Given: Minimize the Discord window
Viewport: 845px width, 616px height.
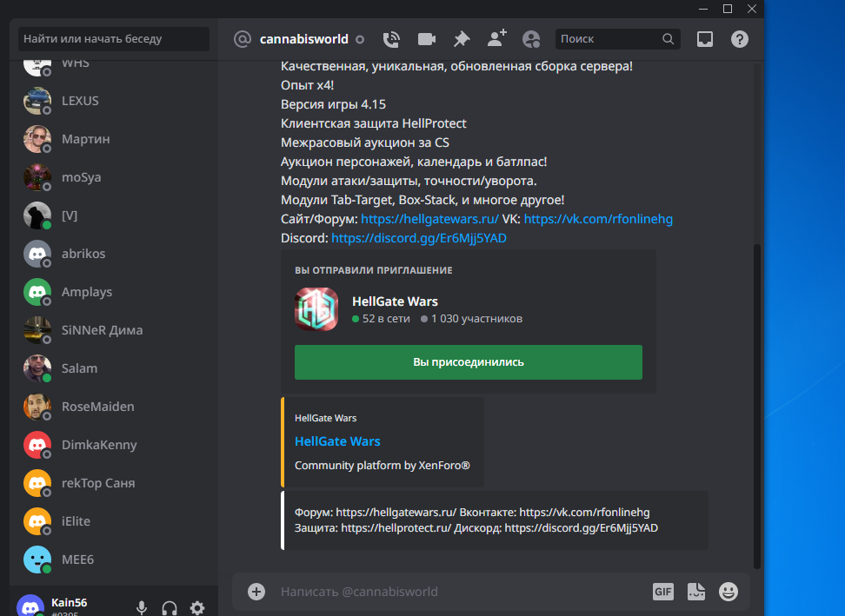Looking at the screenshot, I should tap(702, 9).
